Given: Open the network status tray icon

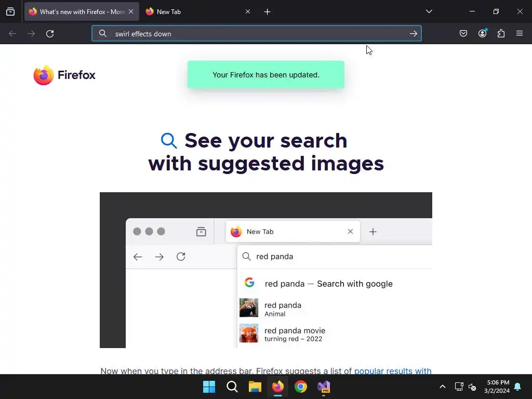Looking at the screenshot, I should coord(459,387).
